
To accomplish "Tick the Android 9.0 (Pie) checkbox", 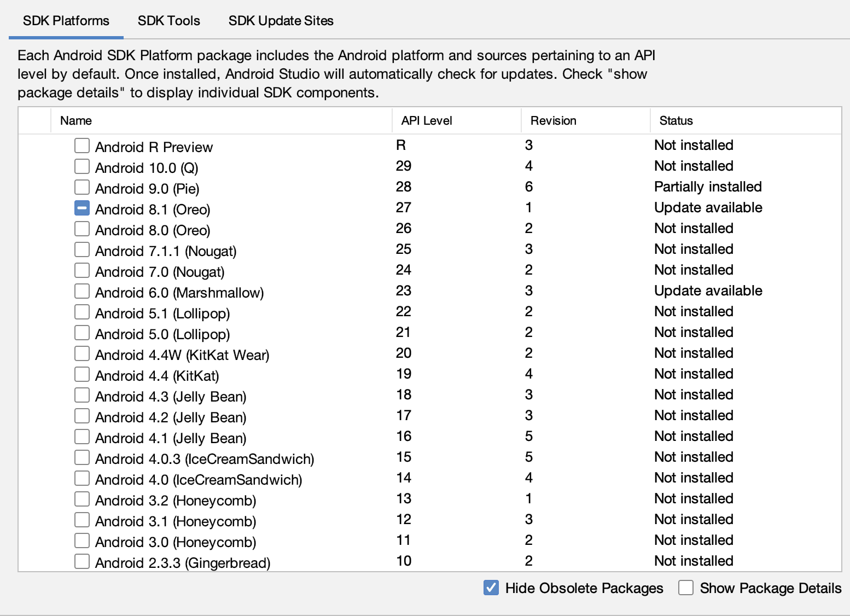I will click(82, 187).
